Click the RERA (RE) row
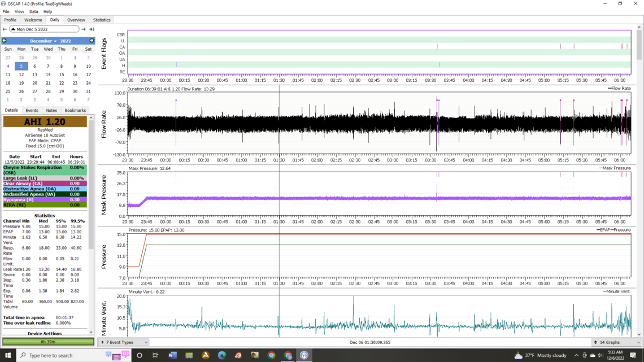This screenshot has height=362, width=644. pos(45,205)
